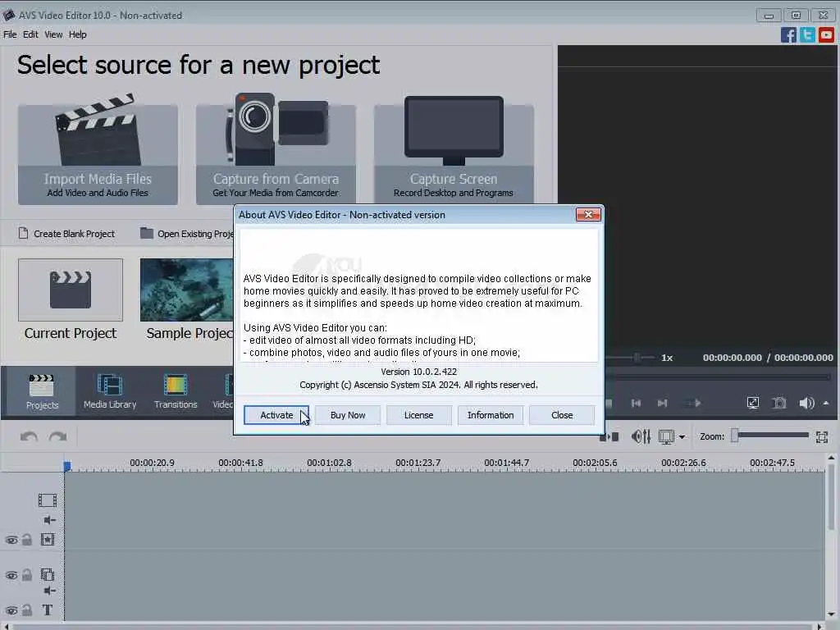Switch to the Media Library tab
Viewport: 840px width, 630px height.
point(110,391)
